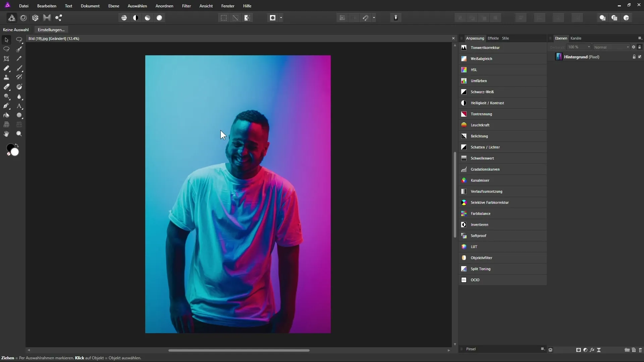Image resolution: width=644 pixels, height=362 pixels.
Task: Switch to the Develop Persona
Action: point(35,18)
